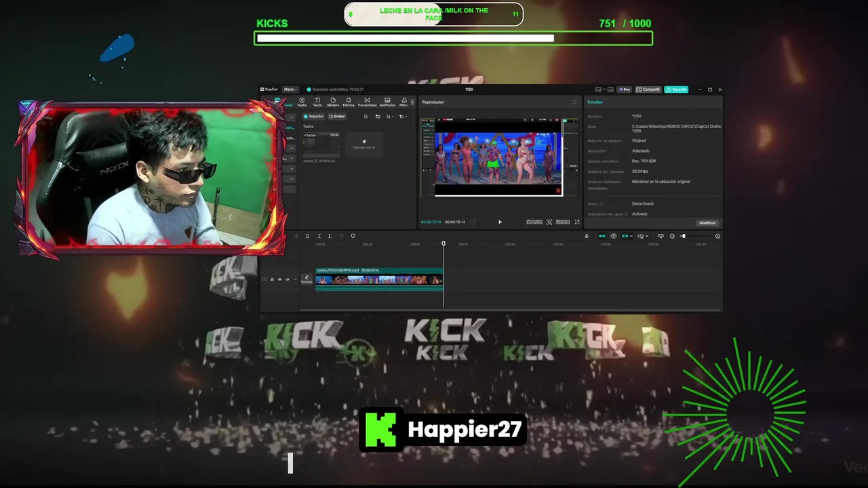The image size is (868, 488).
Task: Open the media filter dropdown
Action: pyautogui.click(x=403, y=117)
